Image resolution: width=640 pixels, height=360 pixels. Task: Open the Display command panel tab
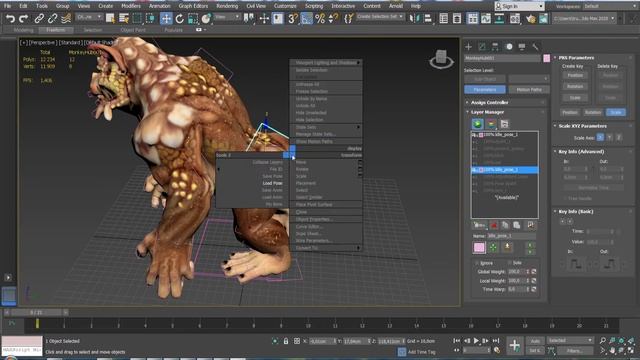(522, 47)
